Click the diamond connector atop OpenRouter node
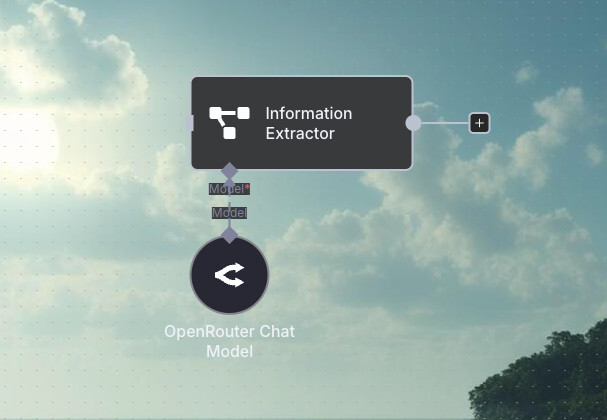607x420 pixels. point(229,235)
